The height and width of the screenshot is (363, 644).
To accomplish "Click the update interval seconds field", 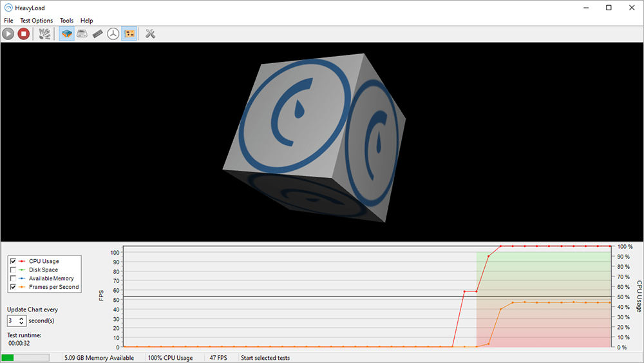I will click(13, 320).
